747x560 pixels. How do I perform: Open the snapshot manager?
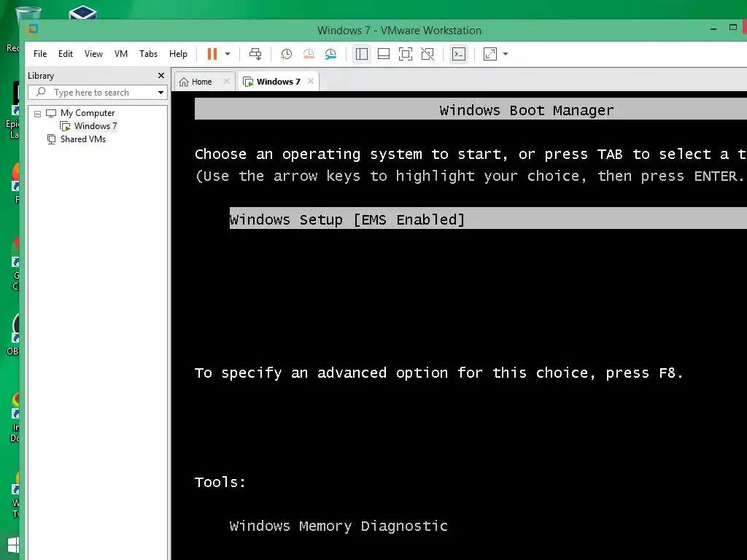click(330, 54)
